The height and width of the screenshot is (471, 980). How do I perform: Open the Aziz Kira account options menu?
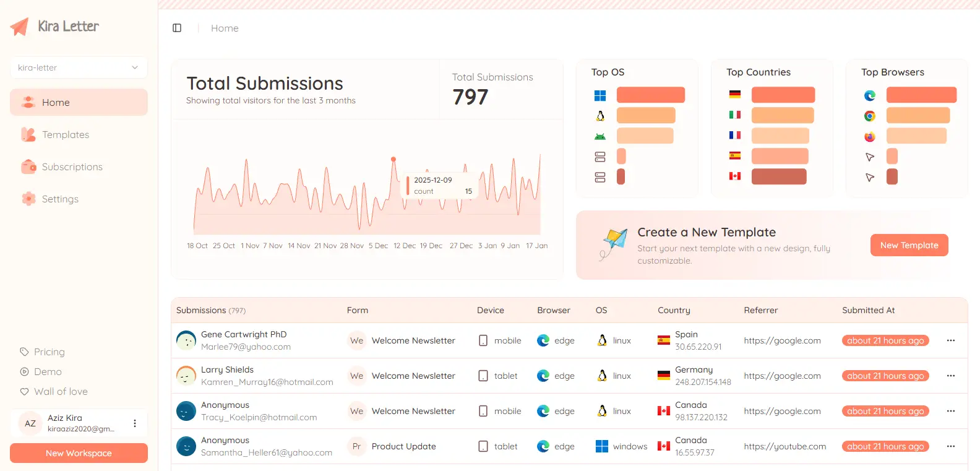point(135,423)
